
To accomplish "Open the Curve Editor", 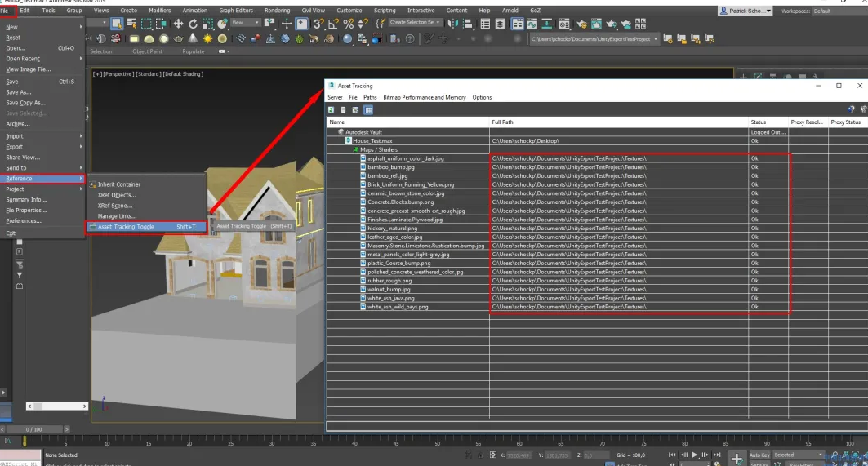I will click(x=532, y=23).
